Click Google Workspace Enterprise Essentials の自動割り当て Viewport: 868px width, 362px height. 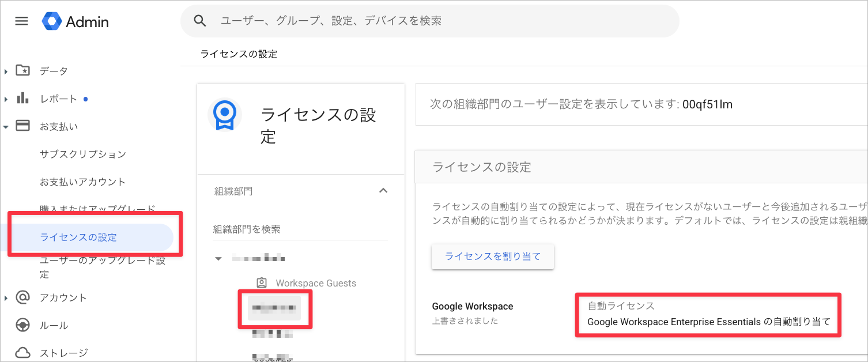point(709,322)
